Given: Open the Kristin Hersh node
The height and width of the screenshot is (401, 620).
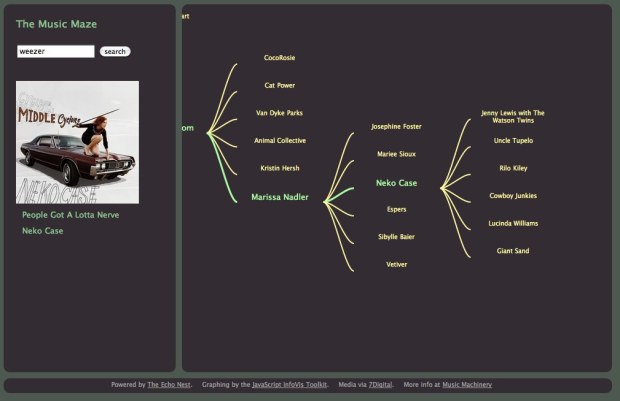Looking at the screenshot, I should [x=279, y=168].
